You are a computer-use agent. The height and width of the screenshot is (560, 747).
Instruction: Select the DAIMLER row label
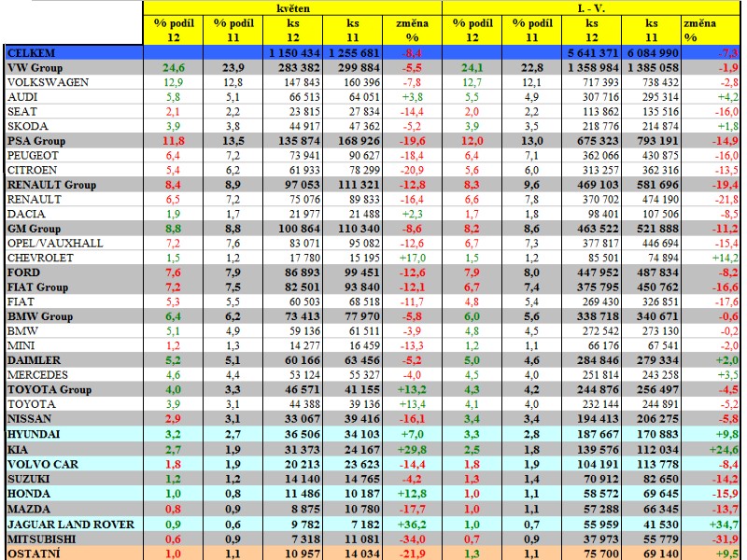point(34,359)
